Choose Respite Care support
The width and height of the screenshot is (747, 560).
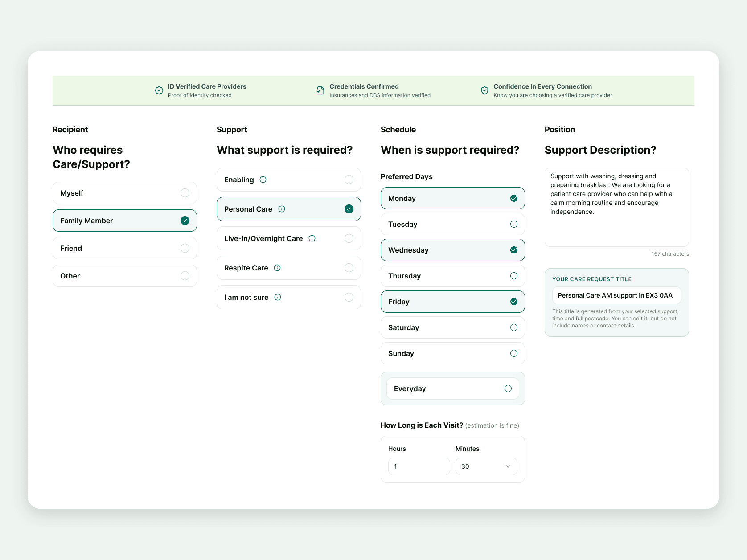point(289,268)
